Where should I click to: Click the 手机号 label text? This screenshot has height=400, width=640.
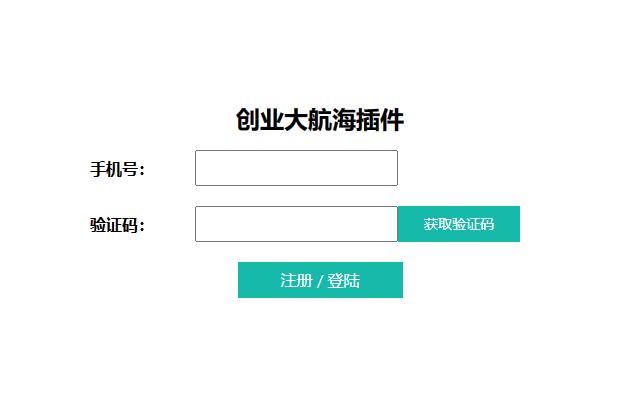click(x=117, y=169)
